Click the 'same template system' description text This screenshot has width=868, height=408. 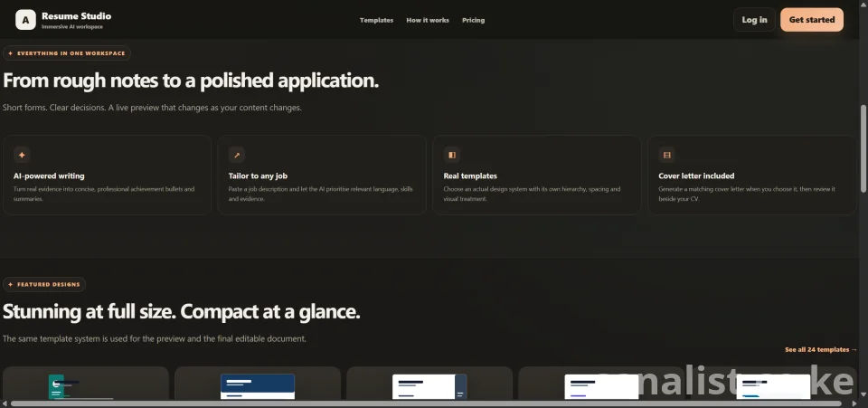click(155, 339)
